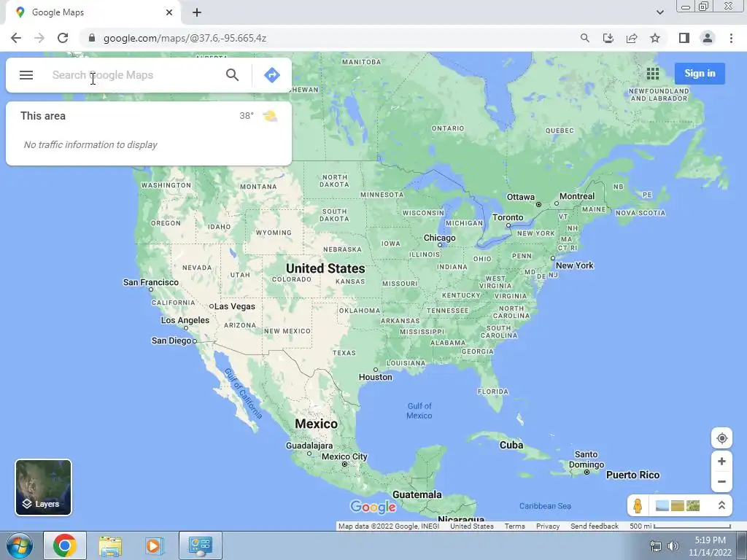Click the United States country label

pyautogui.click(x=325, y=268)
